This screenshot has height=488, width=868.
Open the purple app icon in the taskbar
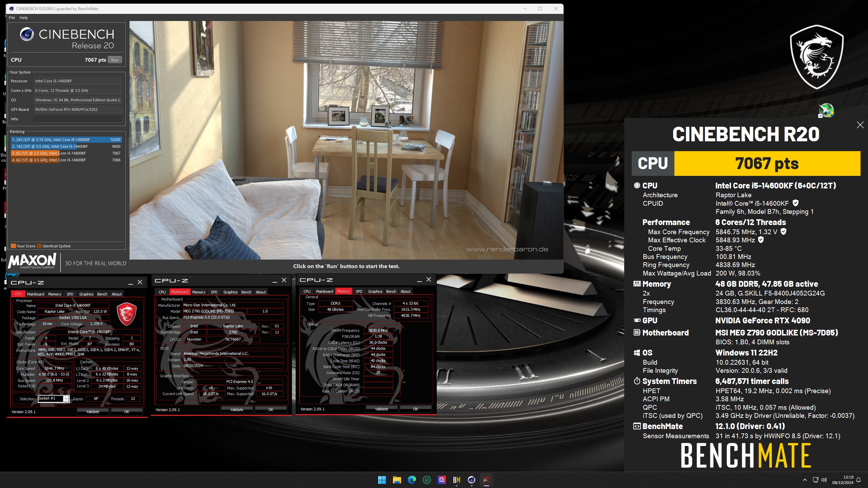tap(441, 480)
